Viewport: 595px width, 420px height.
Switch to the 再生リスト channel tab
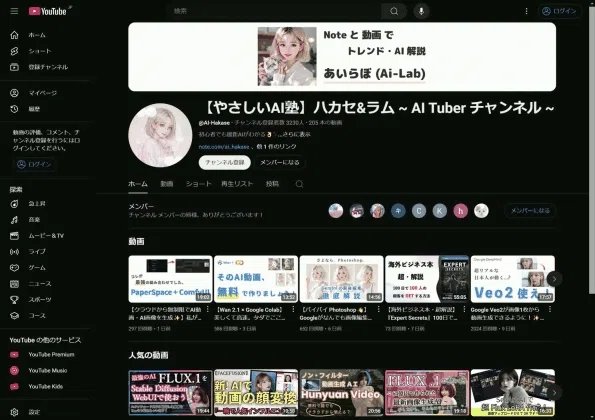237,184
